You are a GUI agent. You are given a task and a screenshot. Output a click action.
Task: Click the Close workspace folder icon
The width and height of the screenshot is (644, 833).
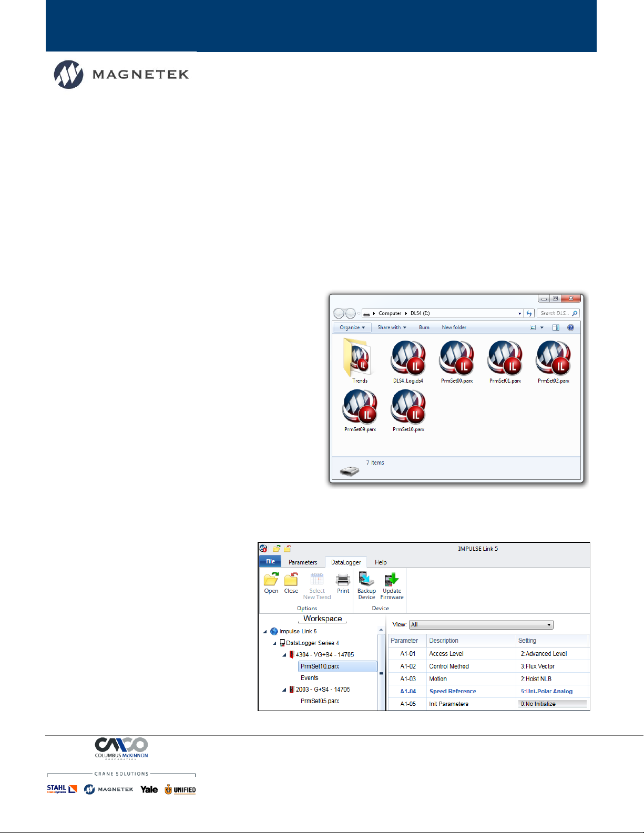click(x=291, y=580)
